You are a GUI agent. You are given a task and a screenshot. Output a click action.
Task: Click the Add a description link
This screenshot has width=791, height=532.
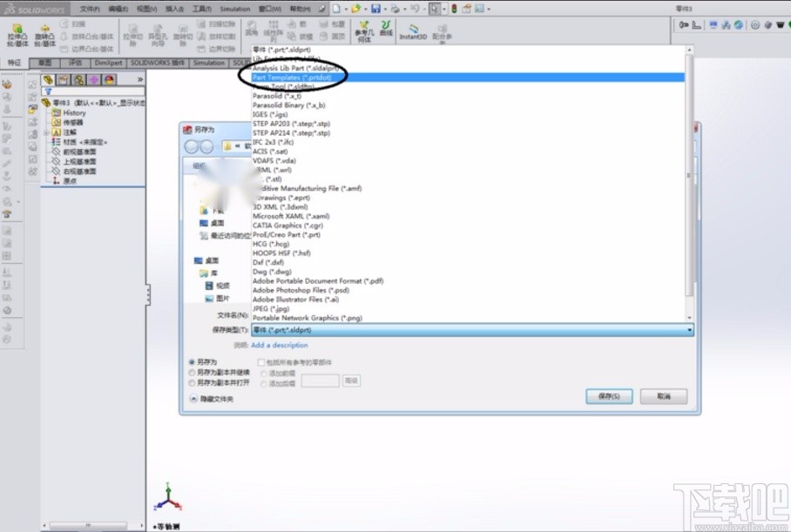[280, 345]
